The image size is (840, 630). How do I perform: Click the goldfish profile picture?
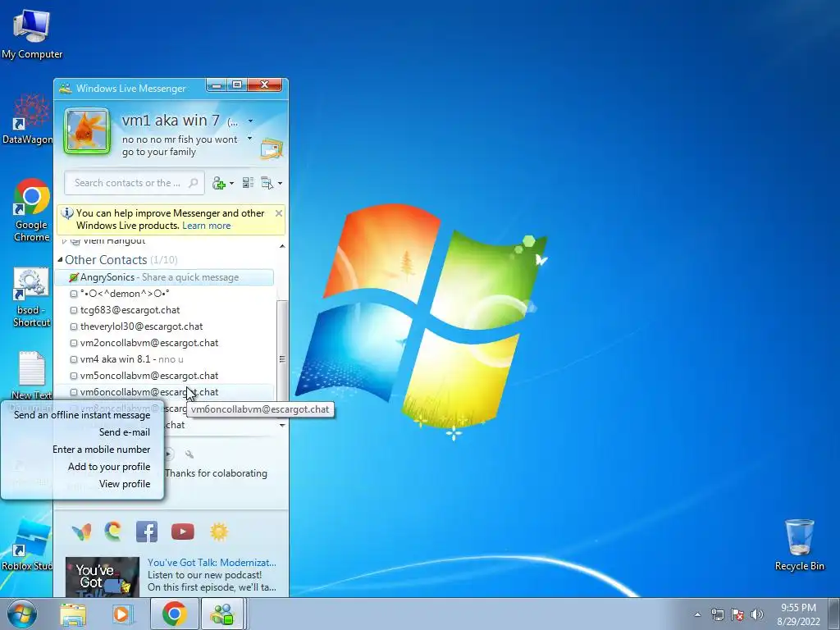pyautogui.click(x=87, y=132)
